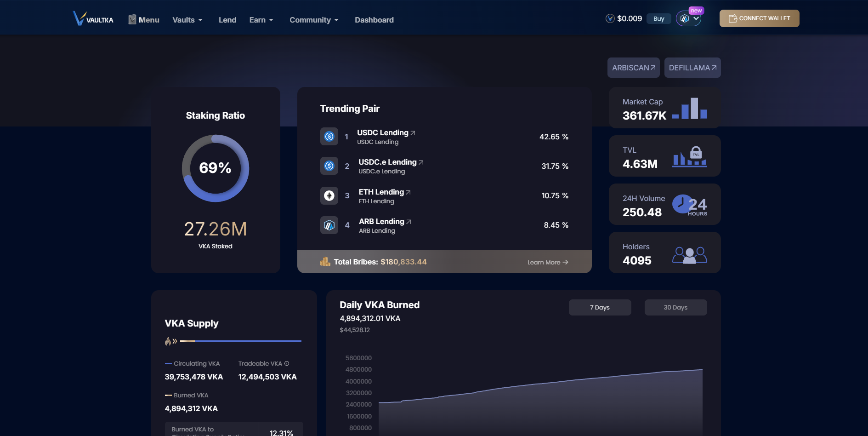Click the ETH Lending Ethereum icon
868x436 pixels.
click(329, 195)
